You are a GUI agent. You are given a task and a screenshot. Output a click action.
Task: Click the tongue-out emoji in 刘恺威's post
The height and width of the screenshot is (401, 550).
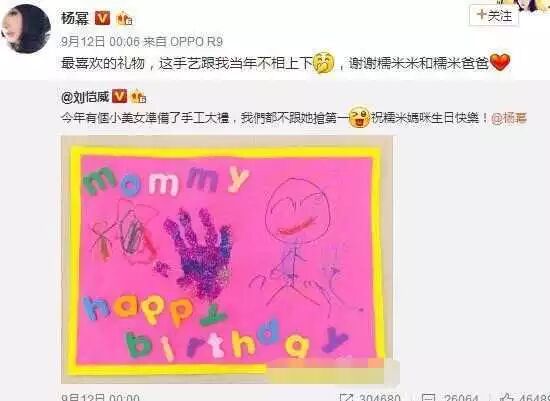point(360,119)
